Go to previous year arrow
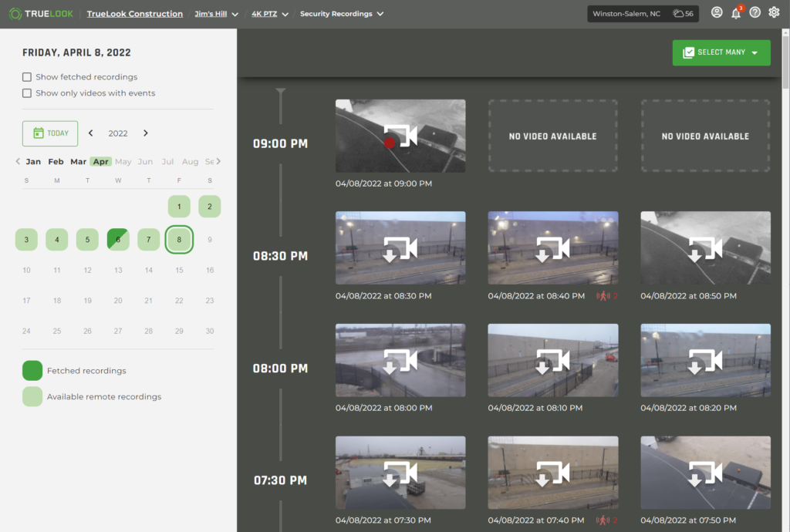This screenshot has height=532, width=790. pyautogui.click(x=91, y=133)
